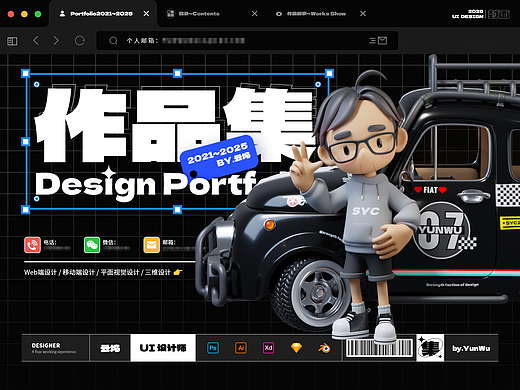
Task: Select the Illustrator Ai icon
Action: coord(241,348)
